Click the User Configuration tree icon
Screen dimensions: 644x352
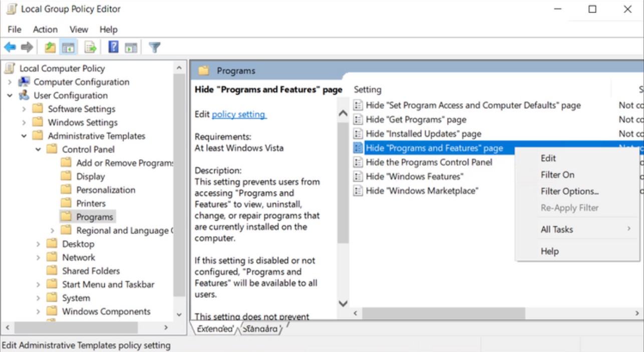pos(24,95)
